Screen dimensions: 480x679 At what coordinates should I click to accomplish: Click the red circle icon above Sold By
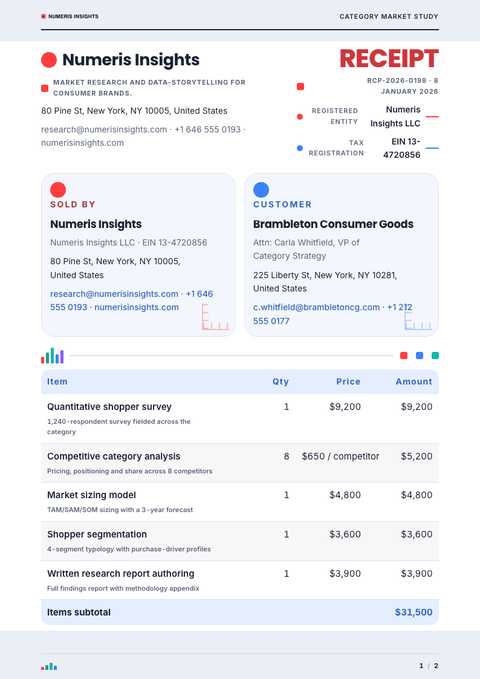(58, 190)
